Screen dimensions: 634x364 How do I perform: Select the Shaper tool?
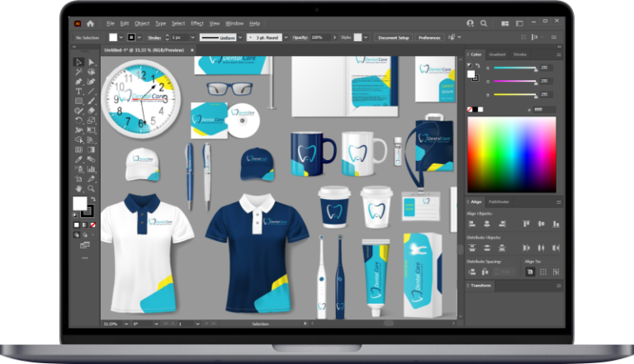tap(79, 111)
